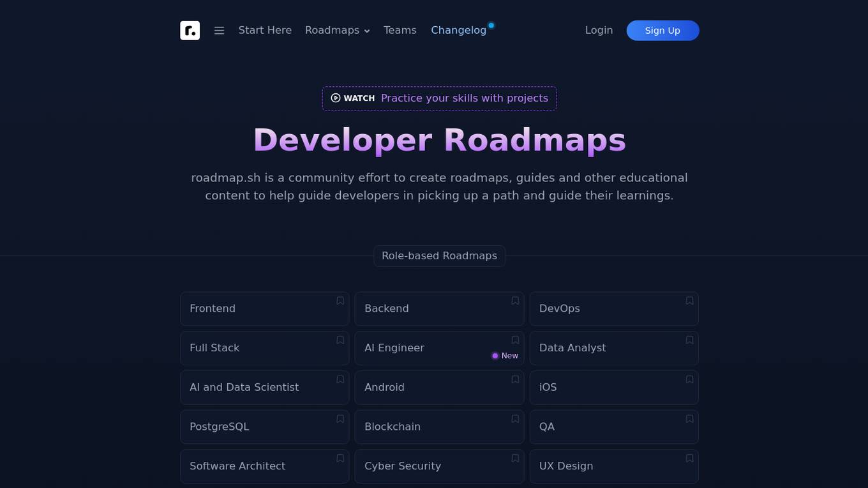Open the Practice your skills with projects banner
Viewport: 868px width, 488px height.
[439, 98]
